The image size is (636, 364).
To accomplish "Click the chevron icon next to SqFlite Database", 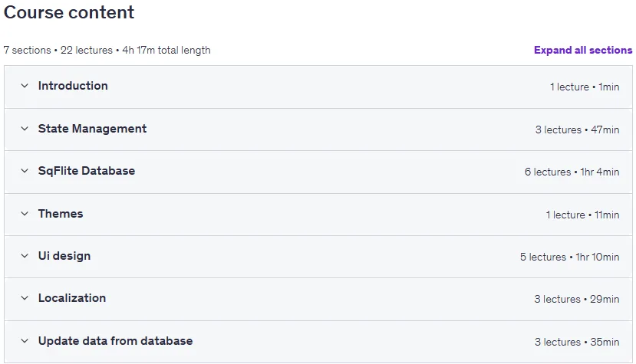I will 25,171.
